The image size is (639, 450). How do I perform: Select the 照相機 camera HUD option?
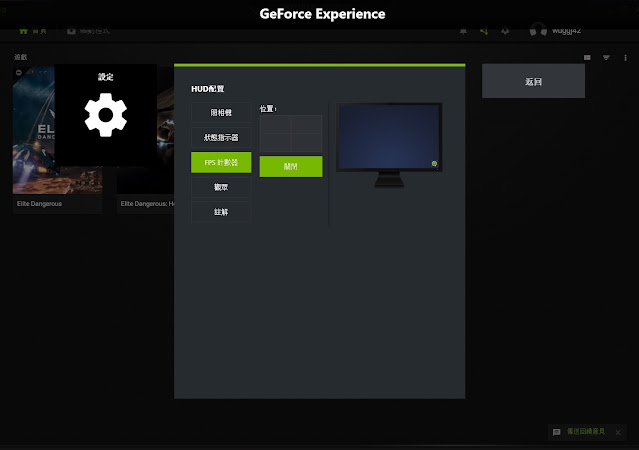click(221, 112)
